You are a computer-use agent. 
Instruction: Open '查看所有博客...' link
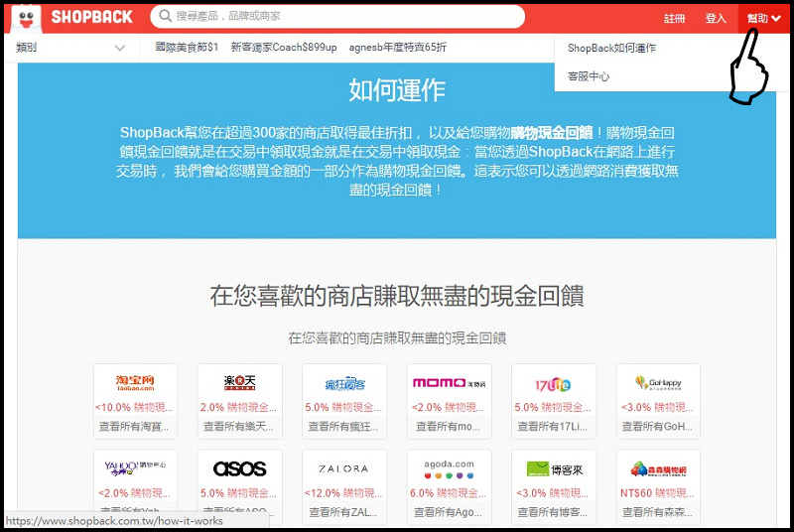[553, 512]
